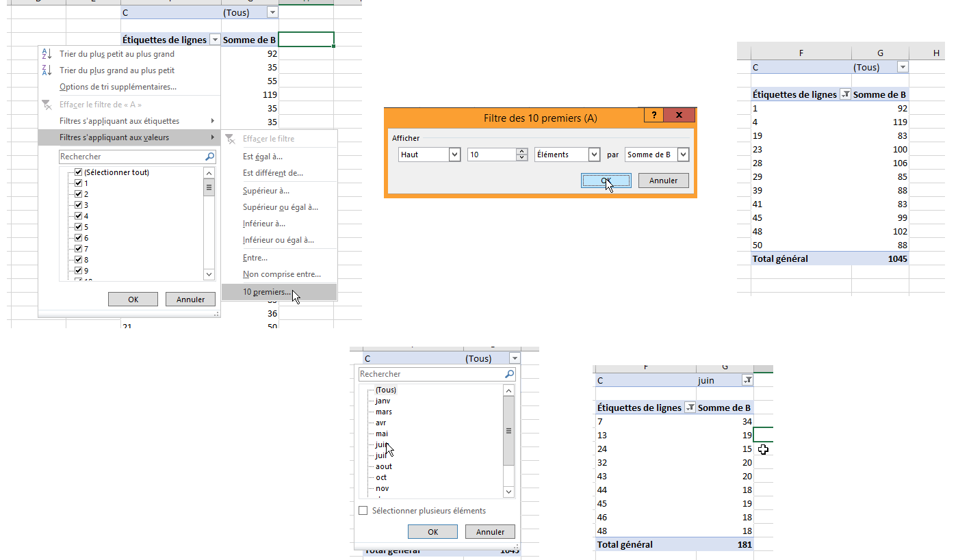The image size is (971, 560).
Task: Expand Filtres s'appliquant aux étiquettes submenu
Action: pos(129,121)
